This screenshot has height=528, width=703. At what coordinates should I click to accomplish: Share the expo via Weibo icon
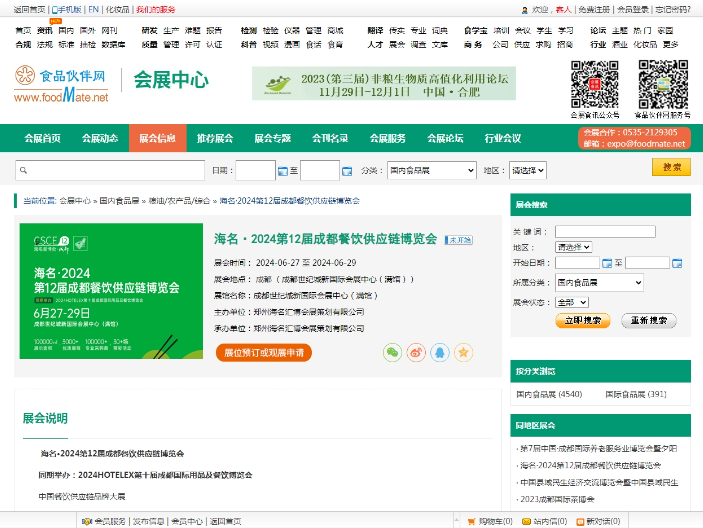coord(416,352)
